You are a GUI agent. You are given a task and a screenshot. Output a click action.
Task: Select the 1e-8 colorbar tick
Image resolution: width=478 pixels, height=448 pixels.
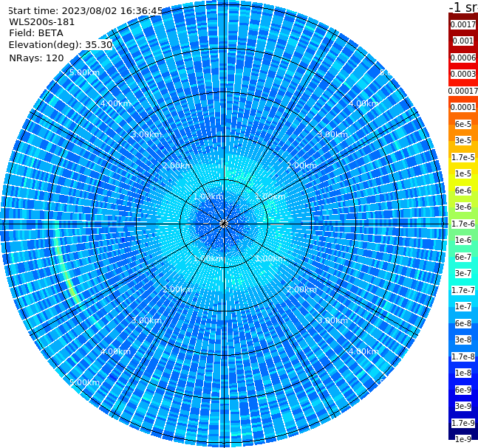463,373
